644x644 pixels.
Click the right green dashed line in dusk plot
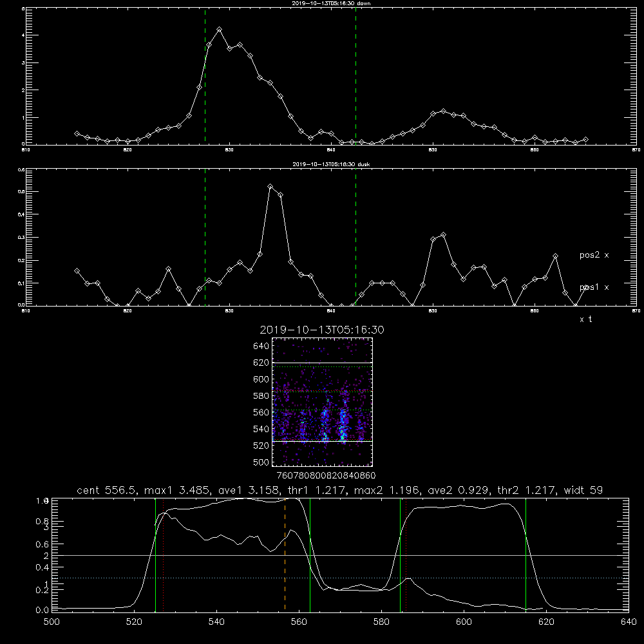pyautogui.click(x=355, y=237)
